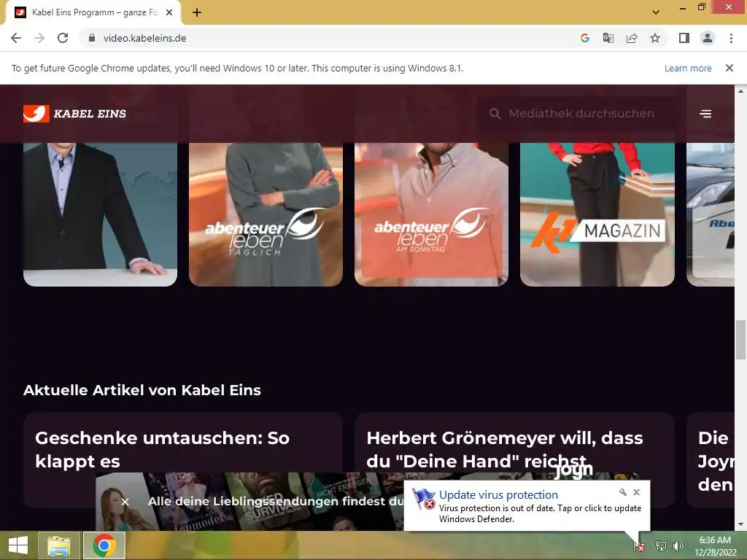Viewport: 747px width, 560px height.
Task: Click the Update virus protection notification title
Action: click(x=498, y=495)
